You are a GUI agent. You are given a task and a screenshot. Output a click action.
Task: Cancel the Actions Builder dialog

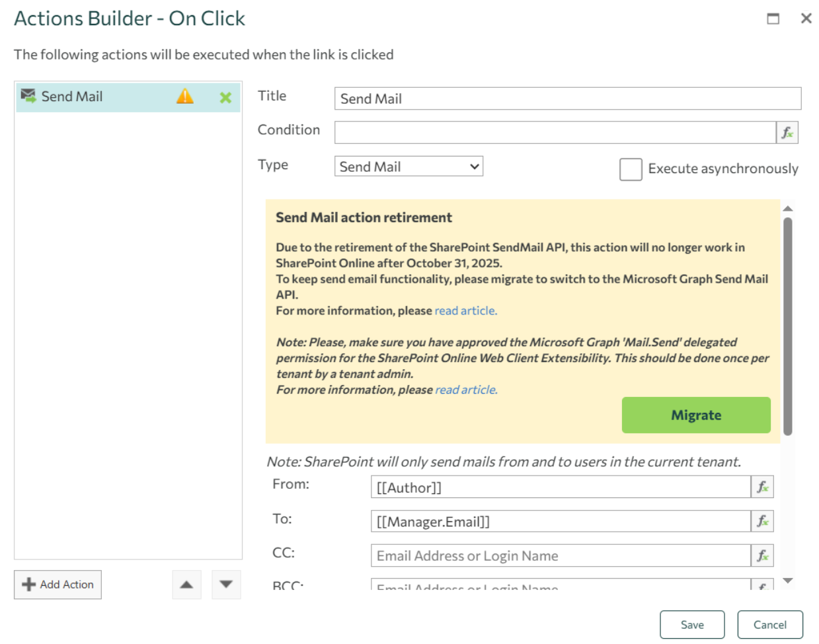(769, 625)
